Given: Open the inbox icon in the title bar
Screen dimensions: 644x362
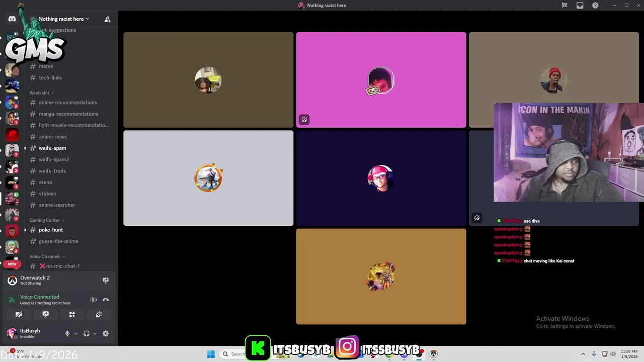Looking at the screenshot, I should (x=580, y=6).
